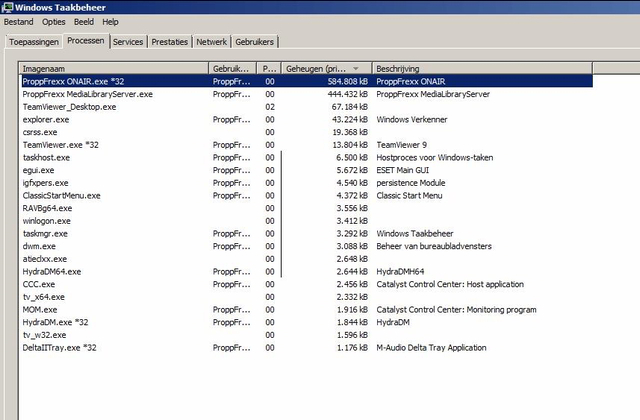
Task: Select the dwm.exe process
Action: [306, 246]
